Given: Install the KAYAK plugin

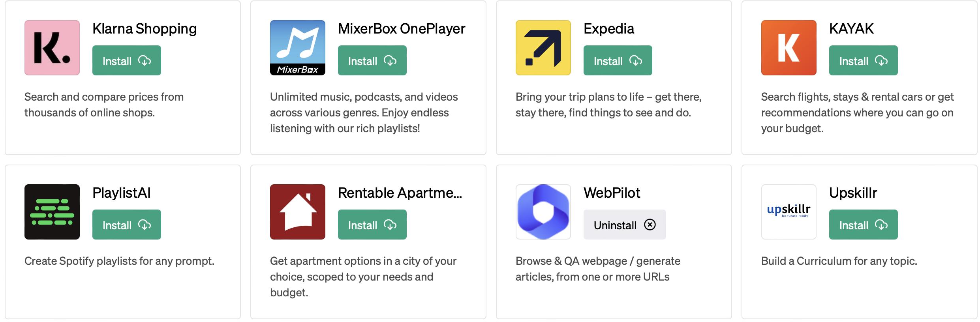Looking at the screenshot, I should 864,60.
